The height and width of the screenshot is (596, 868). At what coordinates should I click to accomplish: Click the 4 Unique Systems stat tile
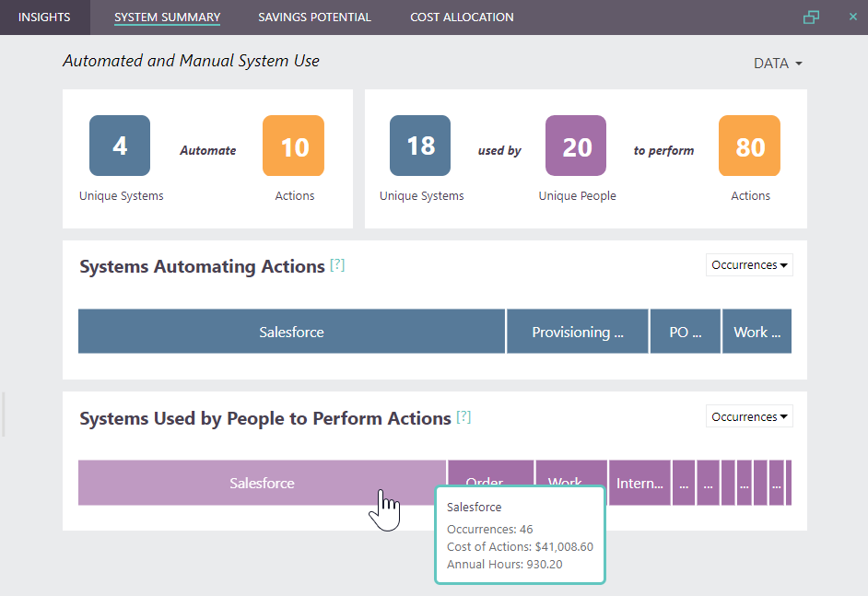coord(119,145)
